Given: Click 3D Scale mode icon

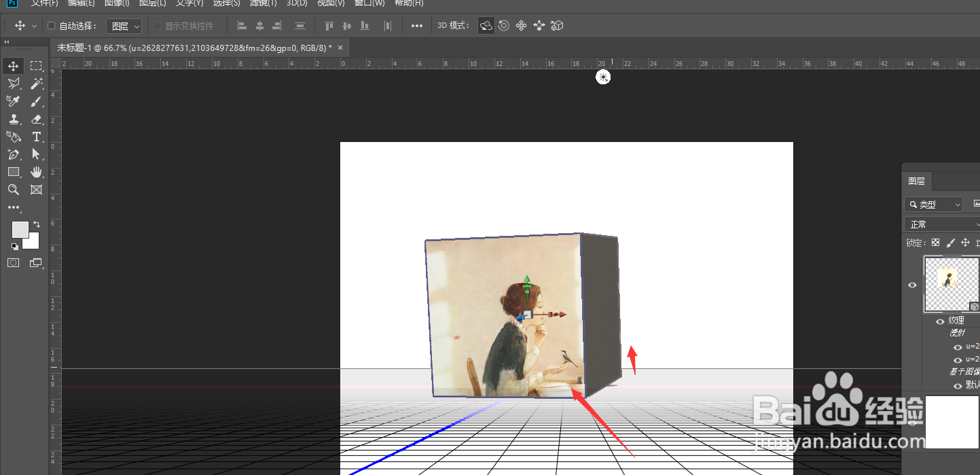Looking at the screenshot, I should 557,26.
